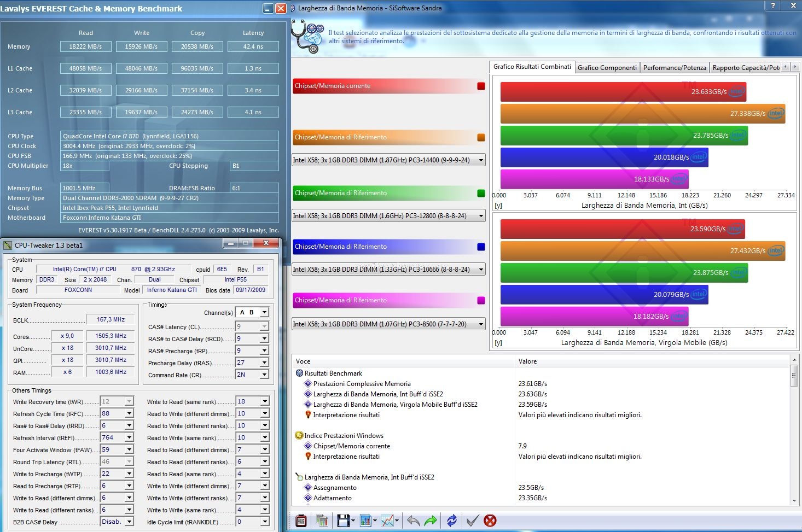Click the grey back arrow icon
Viewport: 802px width, 532px height.
coord(414,521)
